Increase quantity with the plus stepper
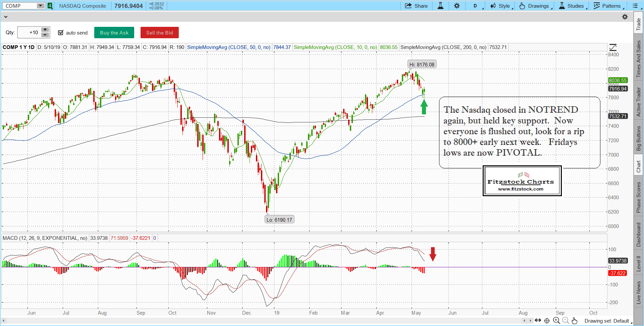This screenshot has height=326, width=644. coord(45,30)
